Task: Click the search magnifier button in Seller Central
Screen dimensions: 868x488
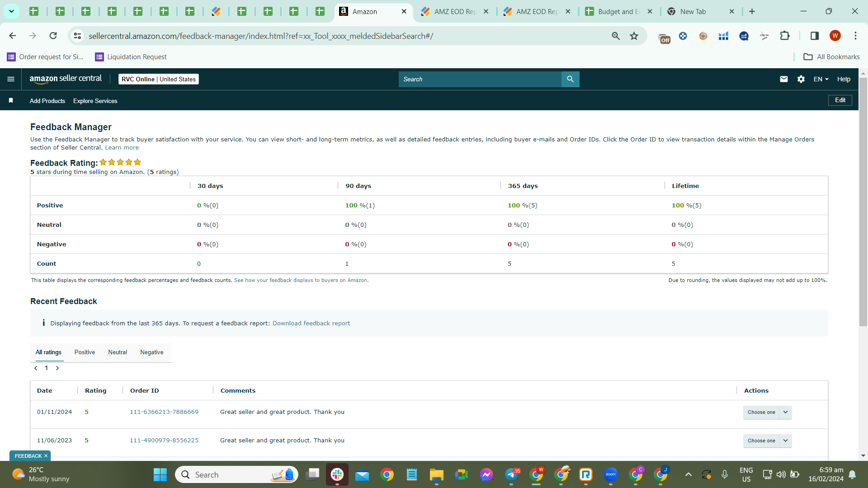Action: pos(570,79)
